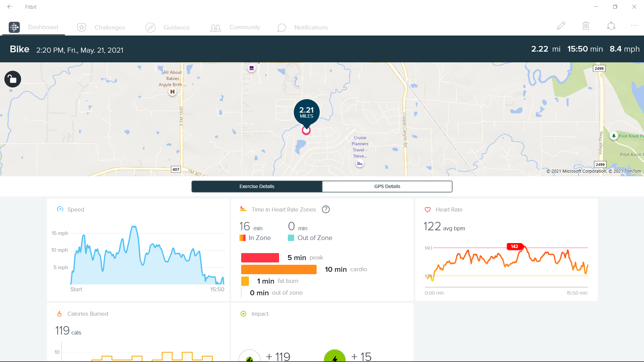Click the edit pencil icon
The image size is (644, 362).
pyautogui.click(x=561, y=25)
